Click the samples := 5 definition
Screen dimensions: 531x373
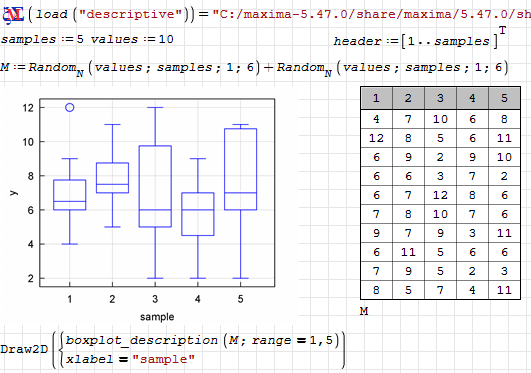(42, 39)
